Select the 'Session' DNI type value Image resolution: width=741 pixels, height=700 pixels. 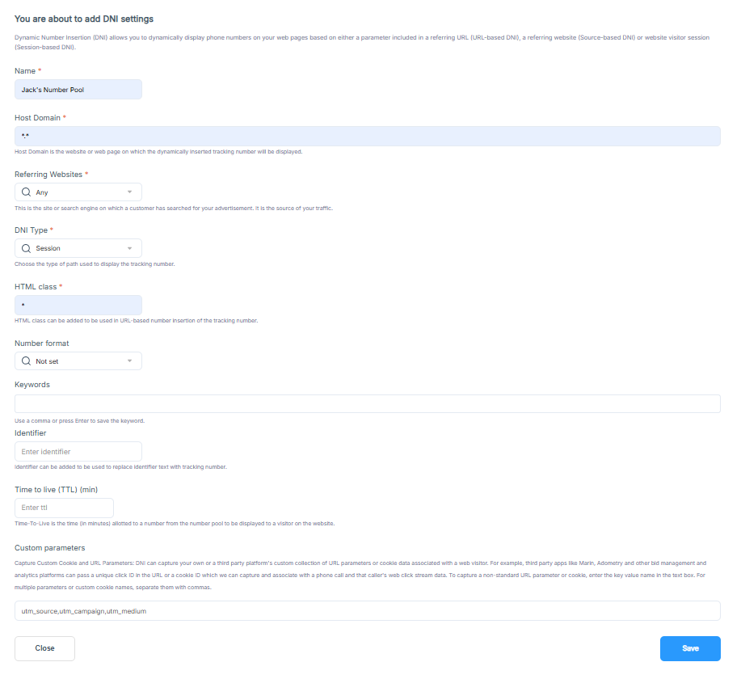(x=48, y=248)
